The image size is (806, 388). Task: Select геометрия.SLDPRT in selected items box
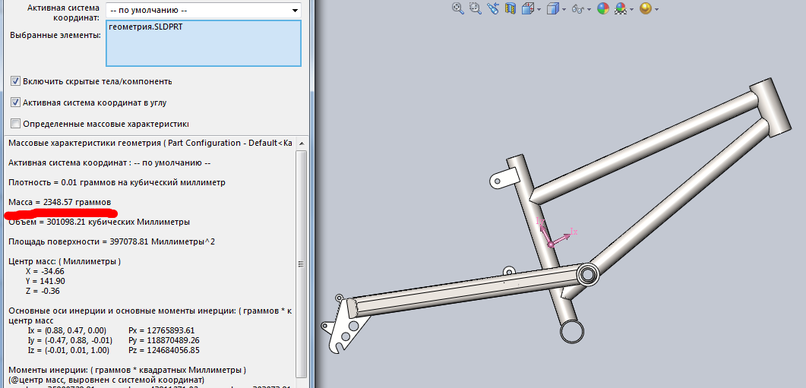pos(145,27)
